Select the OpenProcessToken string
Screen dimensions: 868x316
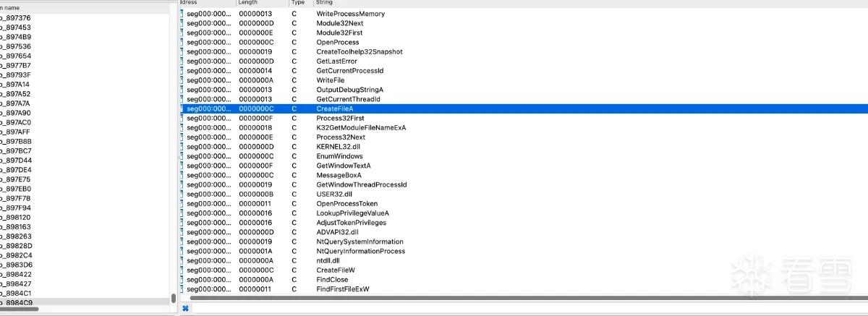pyautogui.click(x=524, y=204)
